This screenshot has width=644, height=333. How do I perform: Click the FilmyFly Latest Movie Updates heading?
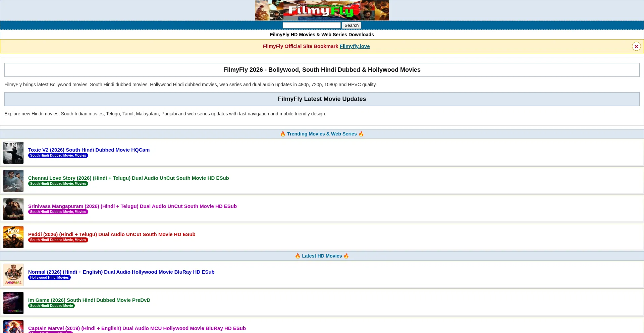322,99
